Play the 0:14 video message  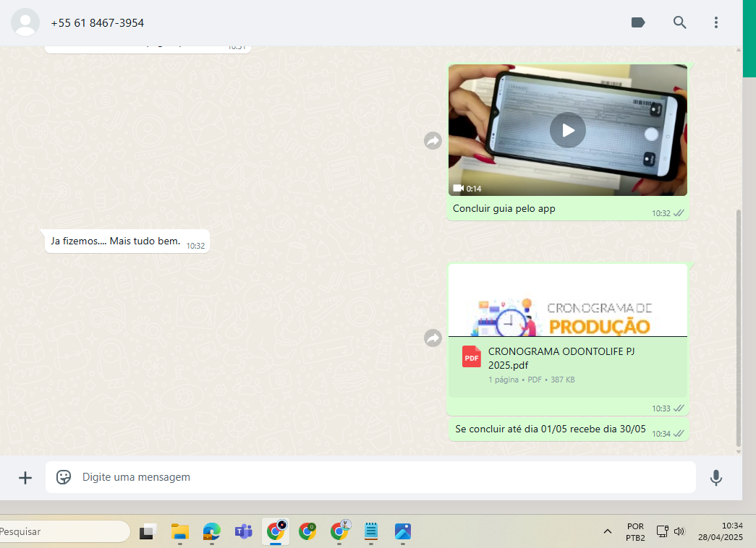pyautogui.click(x=567, y=130)
